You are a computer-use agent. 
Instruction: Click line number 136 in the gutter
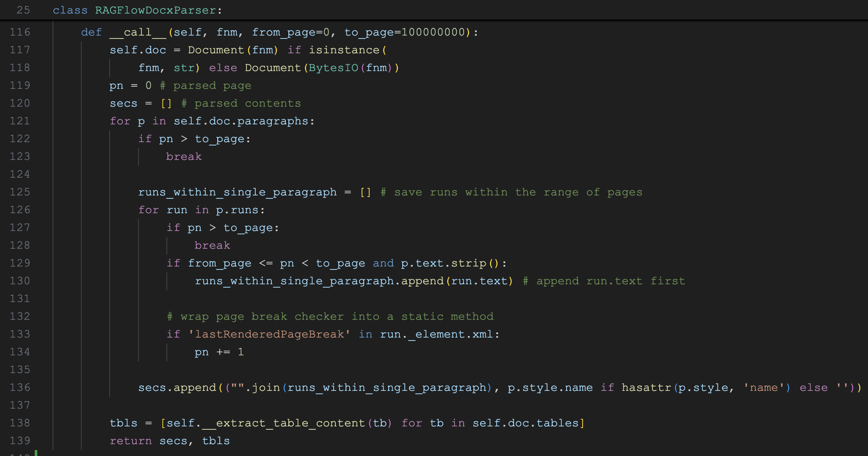tap(20, 387)
